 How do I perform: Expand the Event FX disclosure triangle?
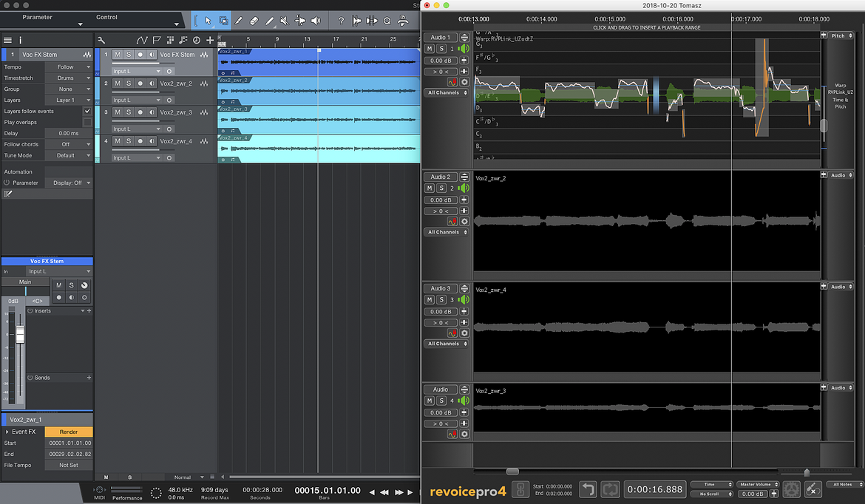[x=7, y=432]
